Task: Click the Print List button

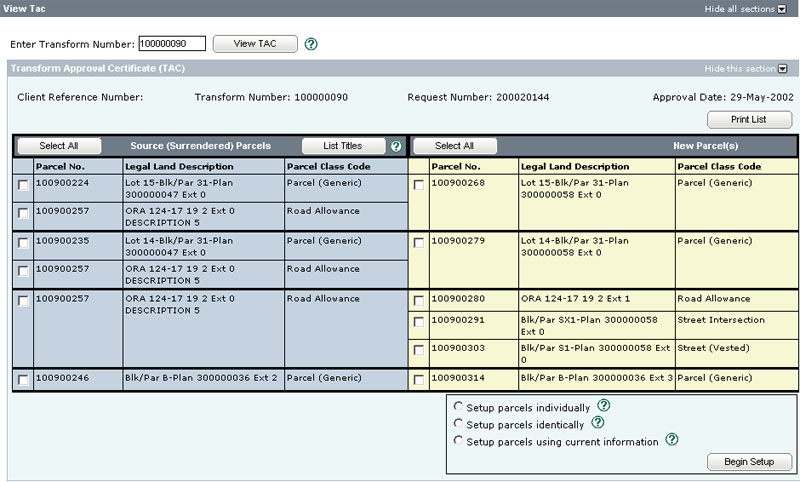Action: click(749, 120)
